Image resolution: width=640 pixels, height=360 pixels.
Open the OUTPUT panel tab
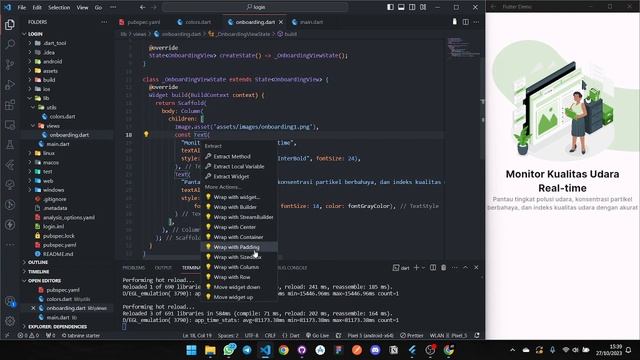click(x=163, y=268)
